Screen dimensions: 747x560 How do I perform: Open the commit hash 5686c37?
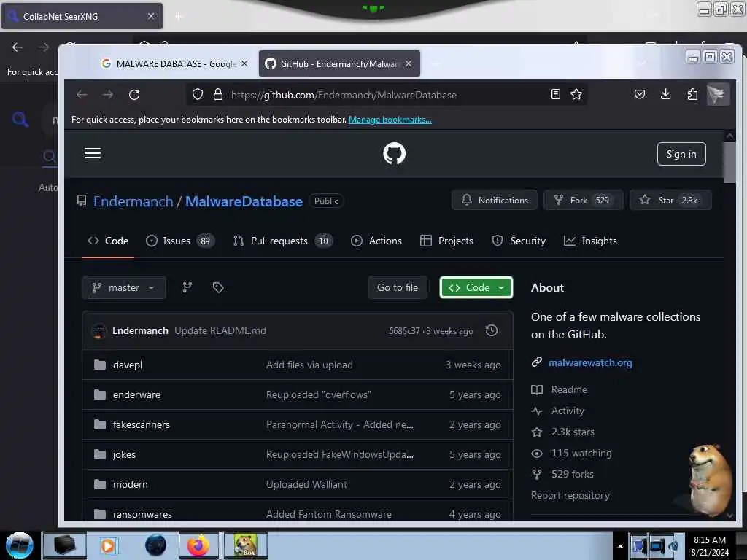(x=404, y=331)
